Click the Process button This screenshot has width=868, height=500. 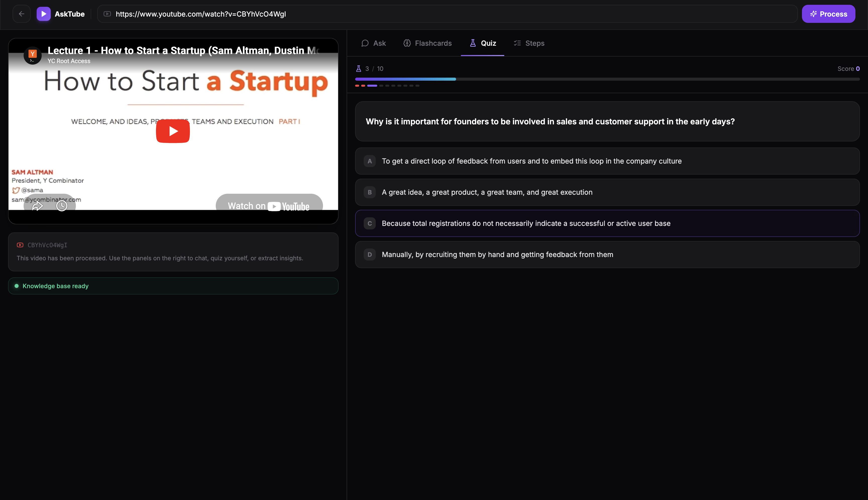pyautogui.click(x=828, y=14)
